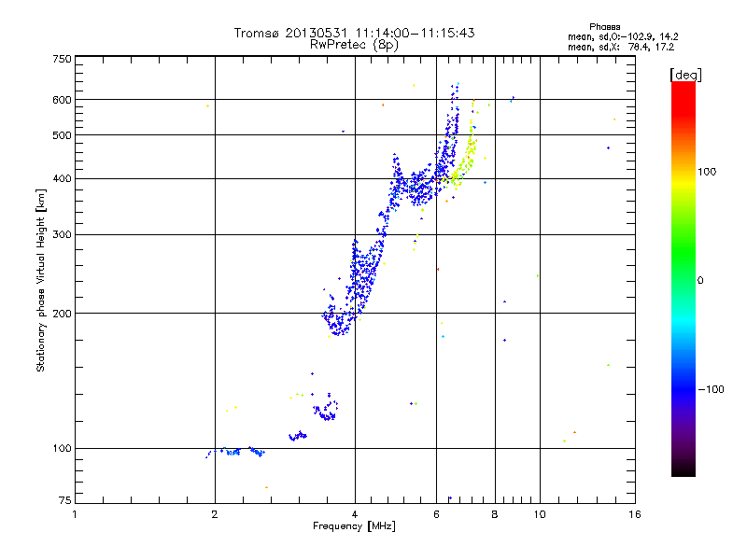The width and height of the screenshot is (747, 560).
Task: Click the y-axis tick label '75'
Action: pyautogui.click(x=65, y=500)
